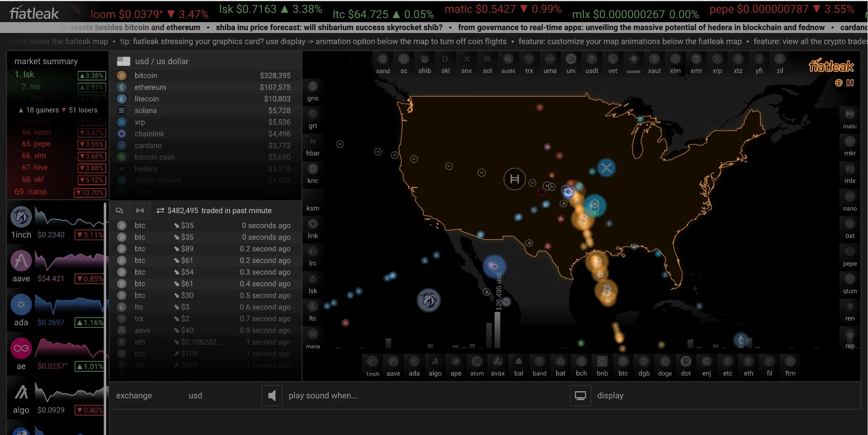This screenshot has height=435, width=868.
Task: Click the fiatleak logo at top left
Action: (x=34, y=13)
